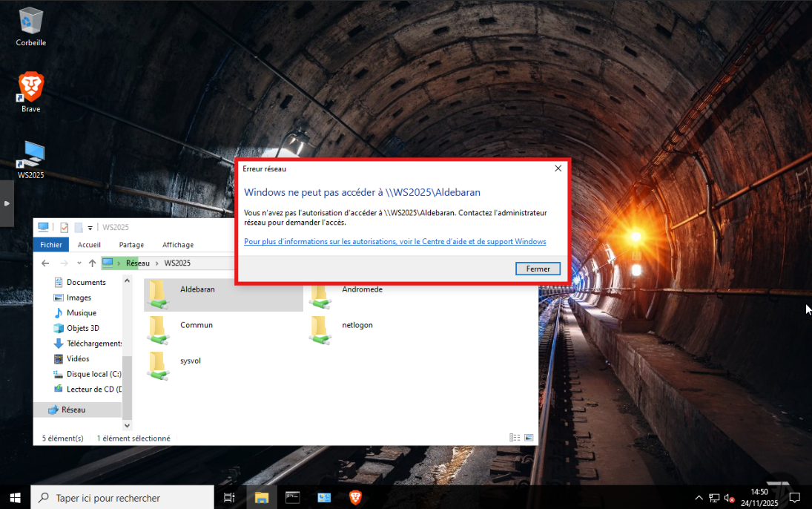Go back with the Explorer back arrow
812x509 pixels.
click(45, 263)
